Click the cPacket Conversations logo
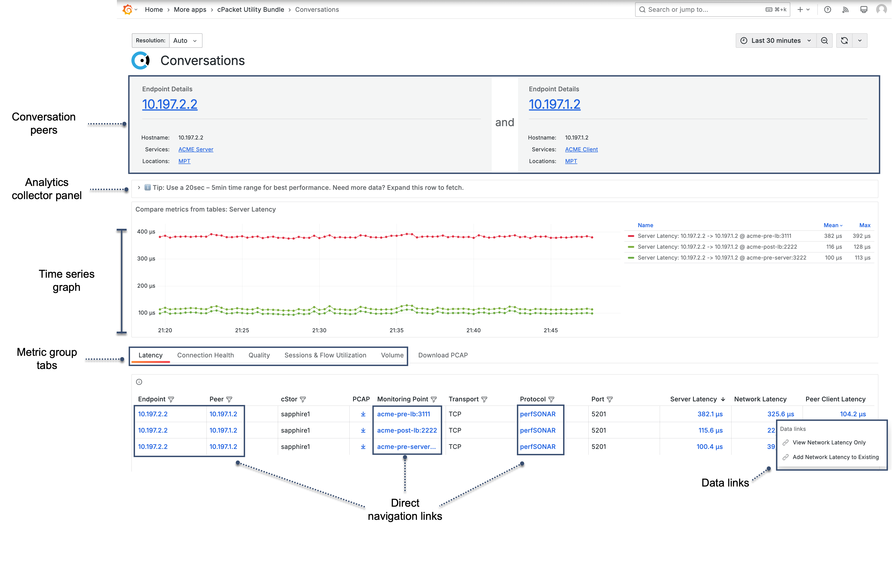This screenshot has height=588, width=892. 141,60
